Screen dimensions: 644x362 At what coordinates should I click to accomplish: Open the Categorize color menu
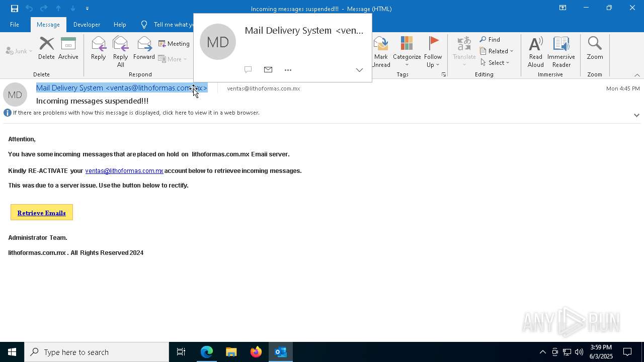407,52
